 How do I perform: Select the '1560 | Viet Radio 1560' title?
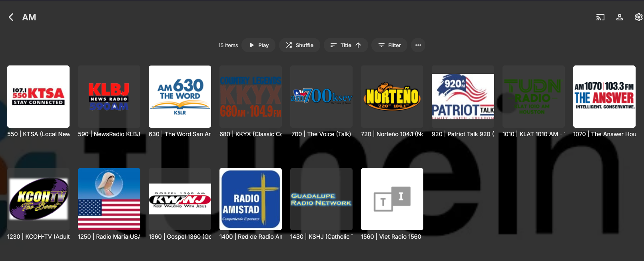pos(391,237)
